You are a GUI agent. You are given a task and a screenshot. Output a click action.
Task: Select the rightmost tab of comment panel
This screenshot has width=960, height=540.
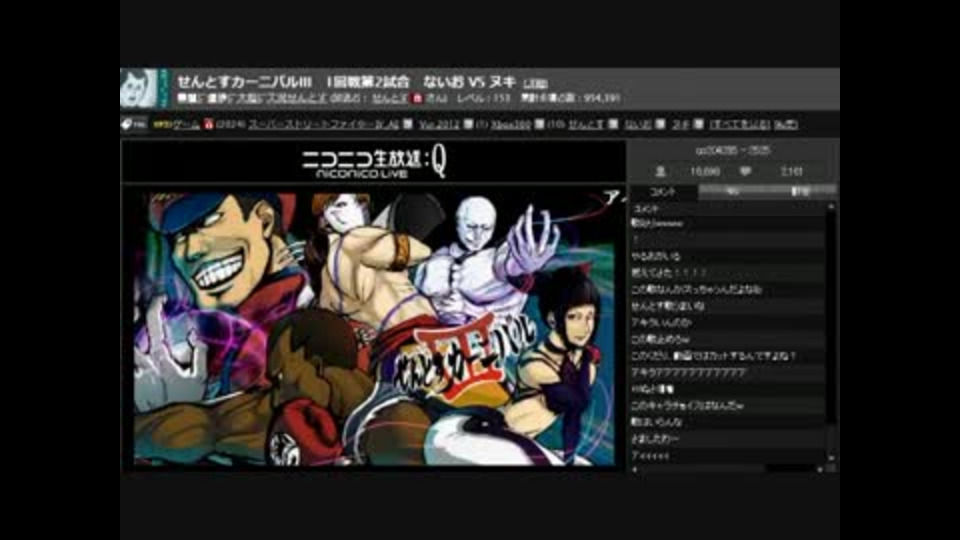[x=801, y=192]
